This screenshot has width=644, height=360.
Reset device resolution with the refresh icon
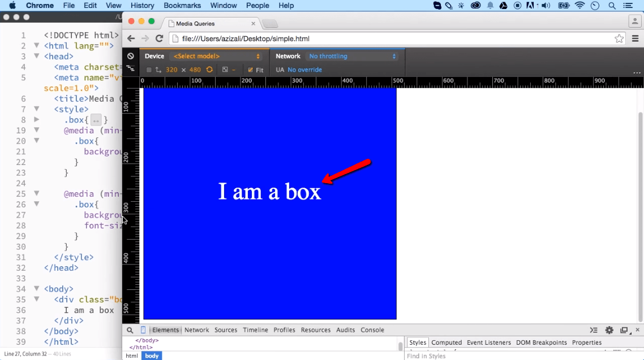[x=209, y=69]
